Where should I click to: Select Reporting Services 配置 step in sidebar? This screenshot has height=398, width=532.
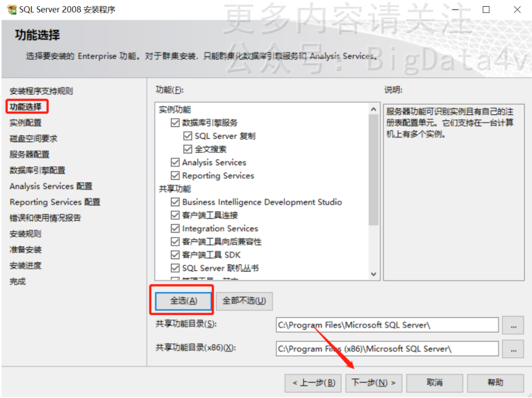point(55,202)
